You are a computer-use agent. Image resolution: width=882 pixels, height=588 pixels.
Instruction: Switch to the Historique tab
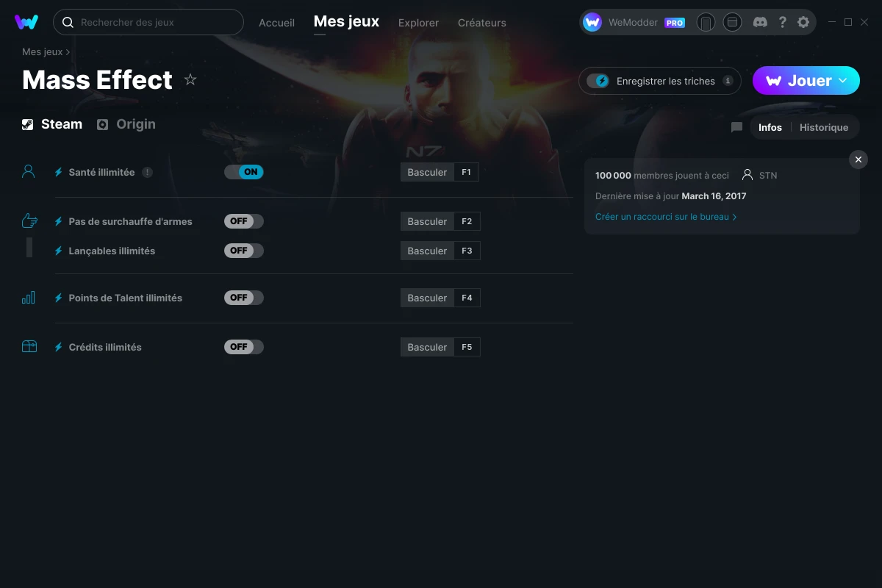(x=824, y=127)
